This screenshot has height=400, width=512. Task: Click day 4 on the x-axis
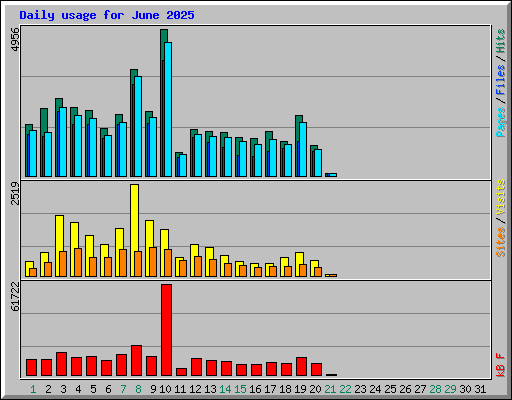(x=78, y=389)
